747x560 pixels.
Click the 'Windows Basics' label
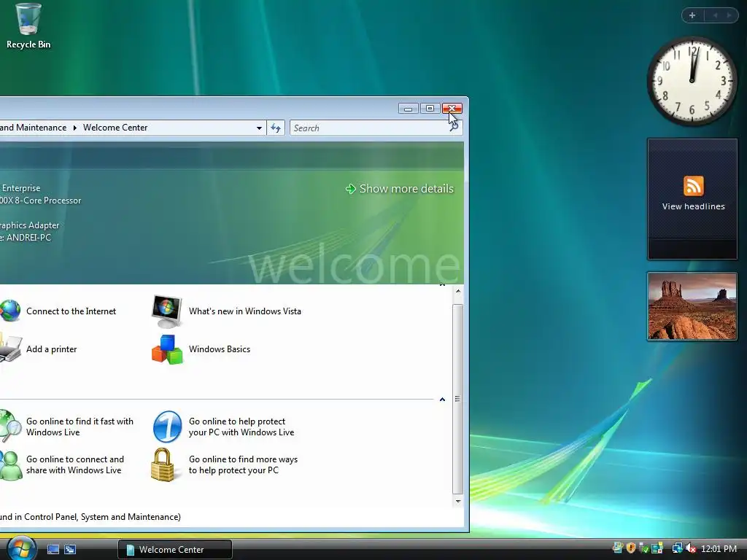(219, 349)
